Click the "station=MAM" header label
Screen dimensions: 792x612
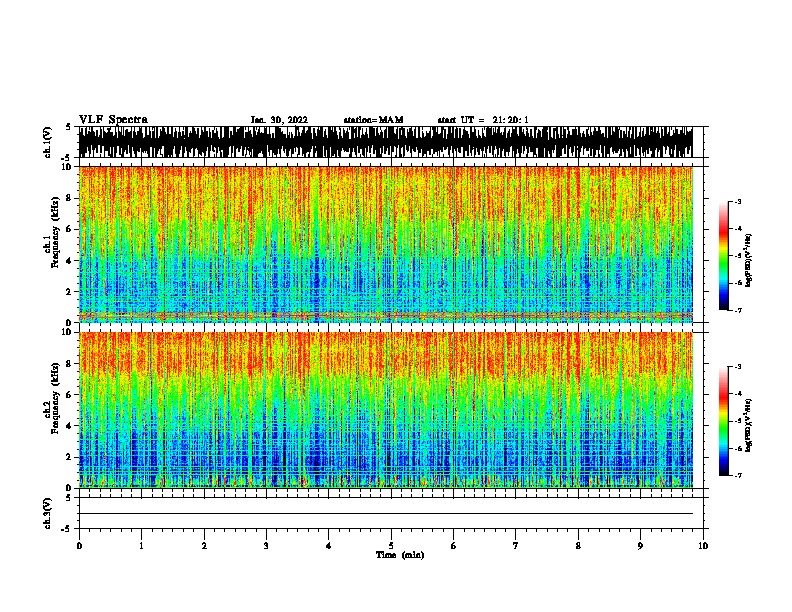[373, 120]
